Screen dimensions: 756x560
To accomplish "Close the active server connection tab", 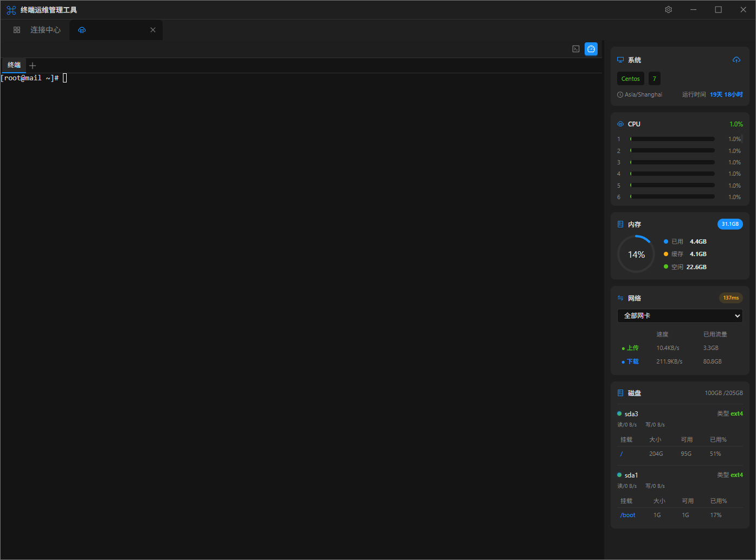I will (x=153, y=30).
